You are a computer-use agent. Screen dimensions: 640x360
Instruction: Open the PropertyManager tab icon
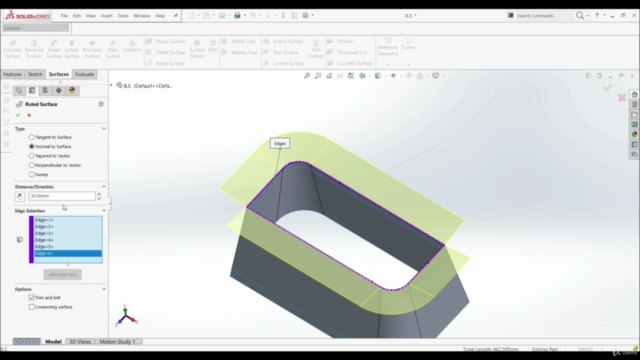(x=32, y=91)
